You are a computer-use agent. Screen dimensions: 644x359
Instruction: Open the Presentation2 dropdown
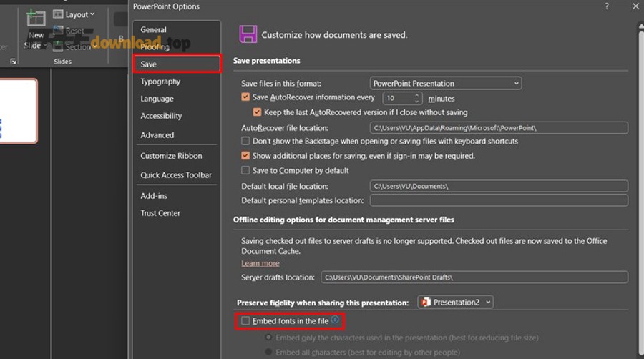click(456, 303)
